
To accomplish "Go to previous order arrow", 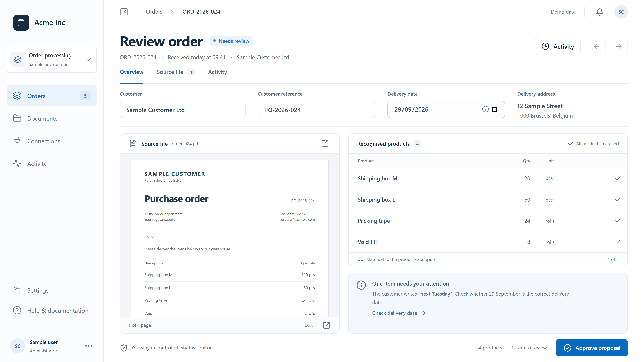I will (597, 46).
